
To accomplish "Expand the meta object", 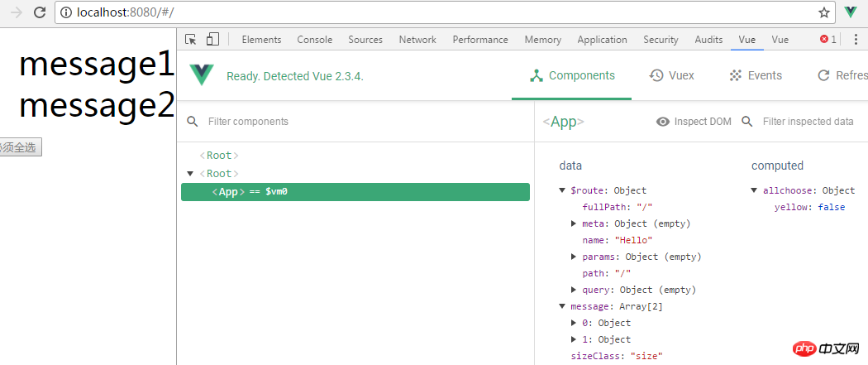I will [574, 223].
